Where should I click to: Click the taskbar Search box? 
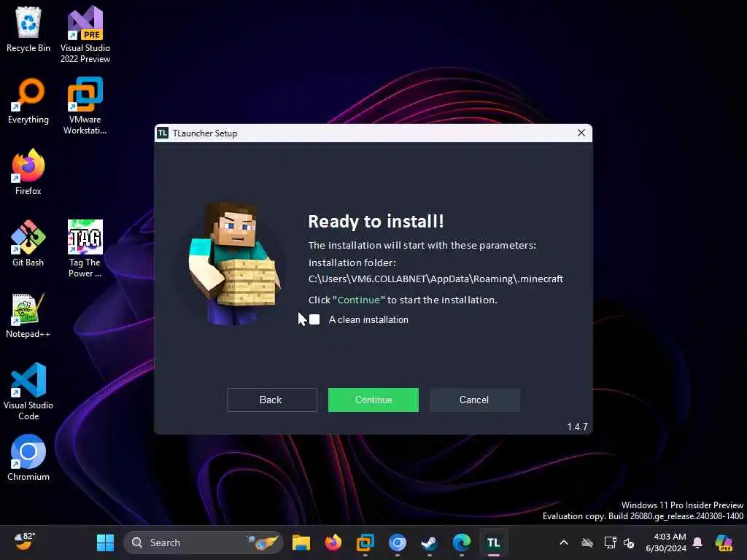(204, 542)
